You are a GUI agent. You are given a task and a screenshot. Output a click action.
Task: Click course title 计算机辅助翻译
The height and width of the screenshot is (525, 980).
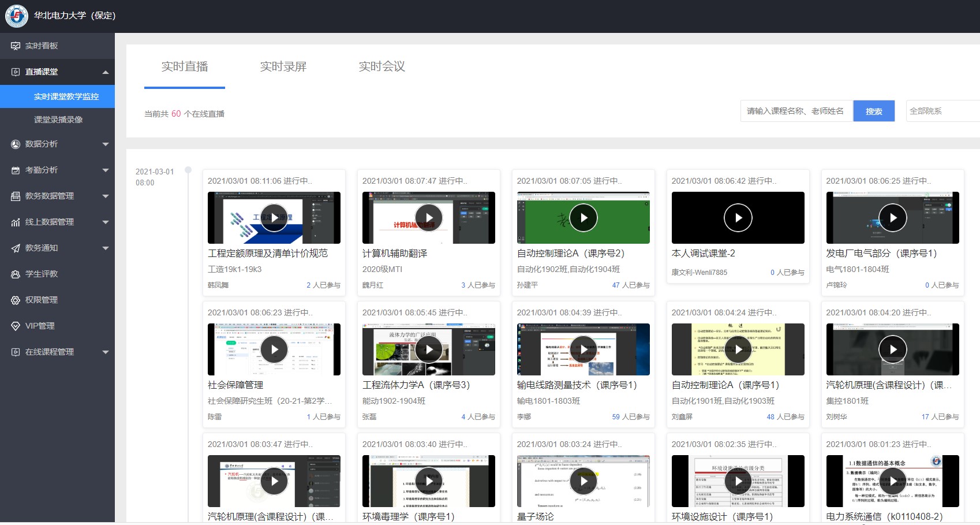(395, 254)
